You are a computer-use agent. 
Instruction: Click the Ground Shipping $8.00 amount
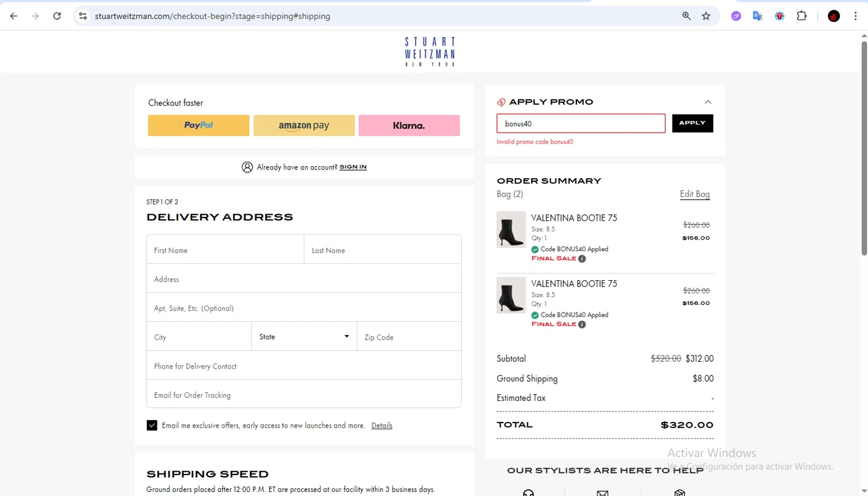point(703,379)
